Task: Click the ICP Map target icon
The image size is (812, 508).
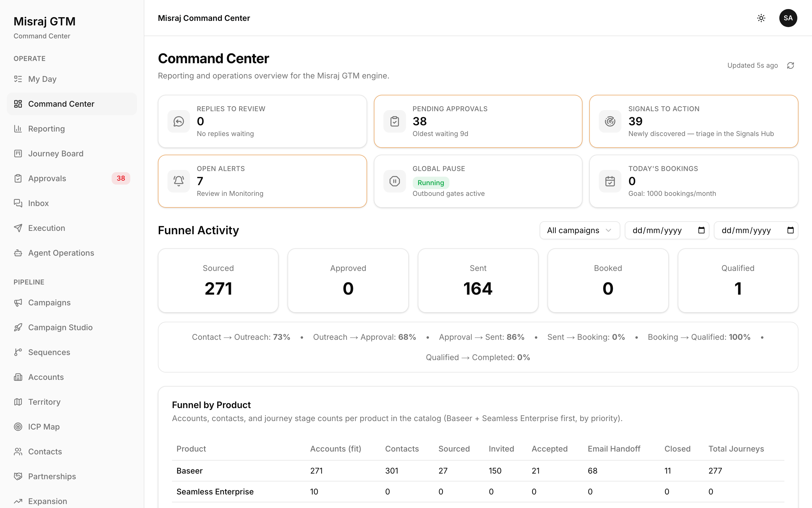Action: tap(18, 427)
